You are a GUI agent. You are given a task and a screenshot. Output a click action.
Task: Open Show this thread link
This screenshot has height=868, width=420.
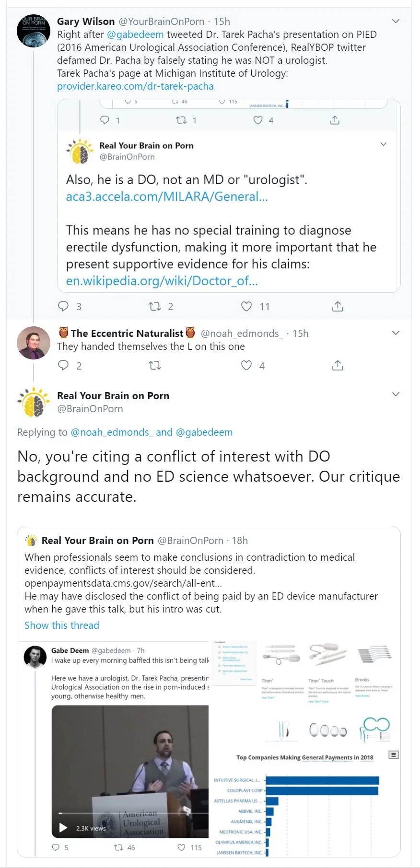[x=62, y=625]
